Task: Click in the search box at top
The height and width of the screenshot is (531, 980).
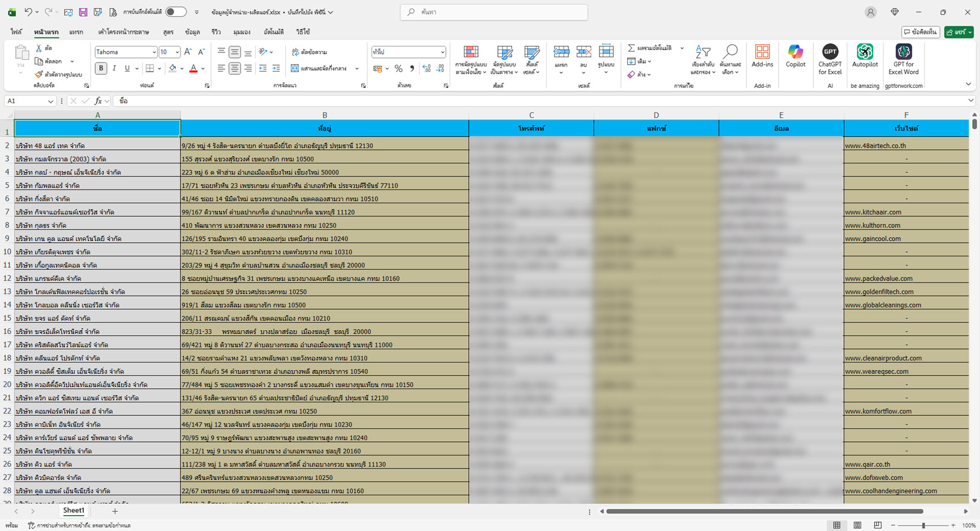Action: (494, 12)
